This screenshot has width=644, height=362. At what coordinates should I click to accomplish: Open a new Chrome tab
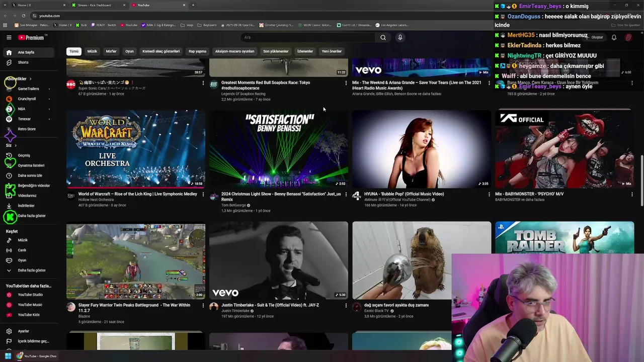pos(193,5)
